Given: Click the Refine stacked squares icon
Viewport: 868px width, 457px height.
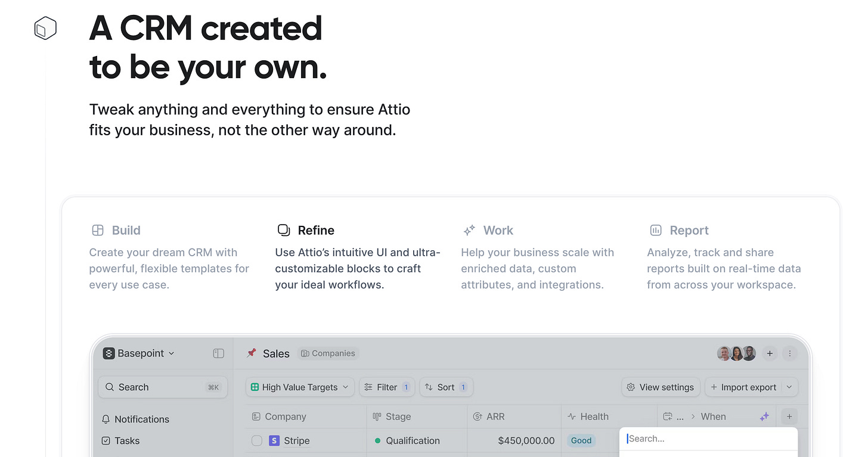Looking at the screenshot, I should point(284,230).
